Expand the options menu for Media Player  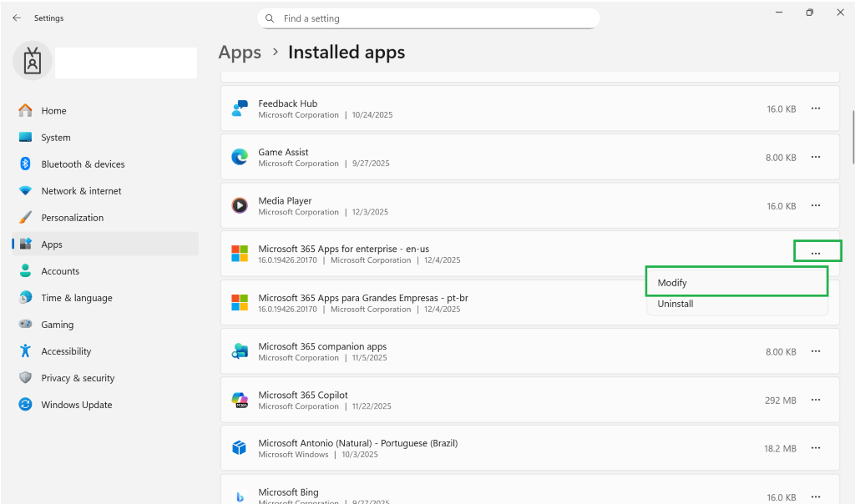pos(816,205)
